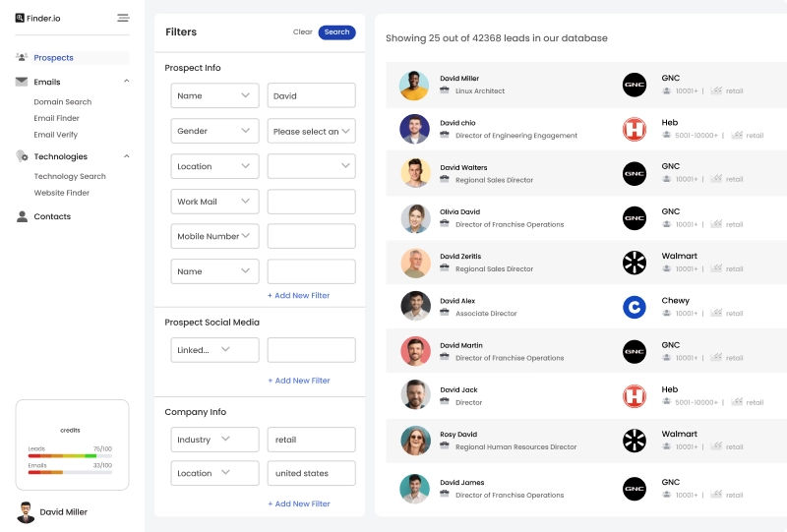Open the Work Mail filter dropdown
The height and width of the screenshot is (532, 787).
[214, 202]
